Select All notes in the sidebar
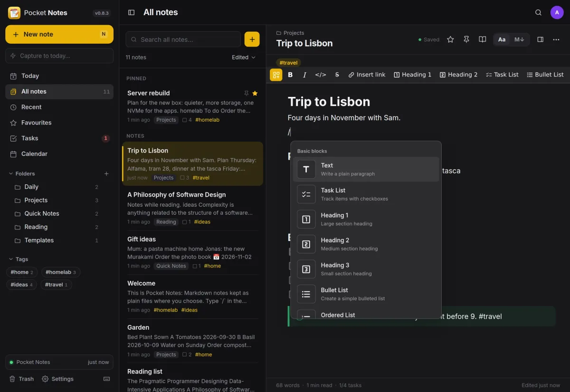The image size is (570, 392). 59,91
